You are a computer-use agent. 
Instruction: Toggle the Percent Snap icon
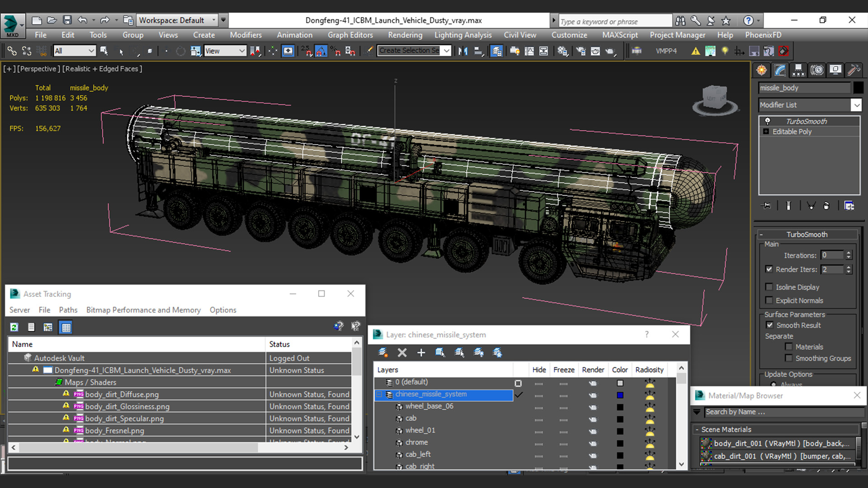tap(335, 51)
